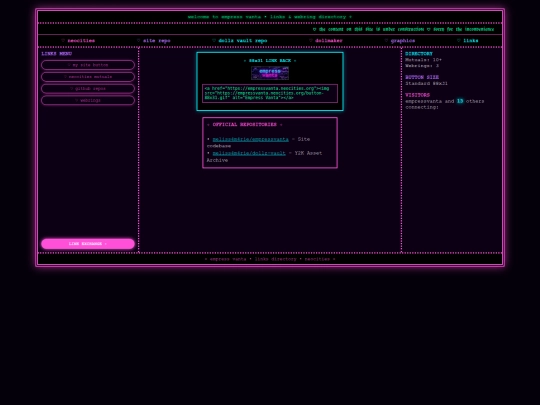Screen dimensions: 540x405
Task: Click the under construction marquee text
Action: (403, 29)
